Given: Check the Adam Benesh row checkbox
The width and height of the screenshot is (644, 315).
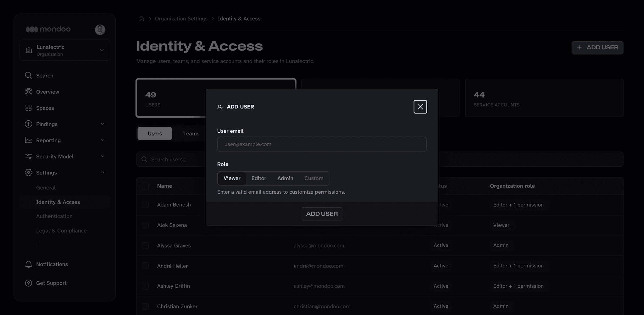Looking at the screenshot, I should (145, 205).
